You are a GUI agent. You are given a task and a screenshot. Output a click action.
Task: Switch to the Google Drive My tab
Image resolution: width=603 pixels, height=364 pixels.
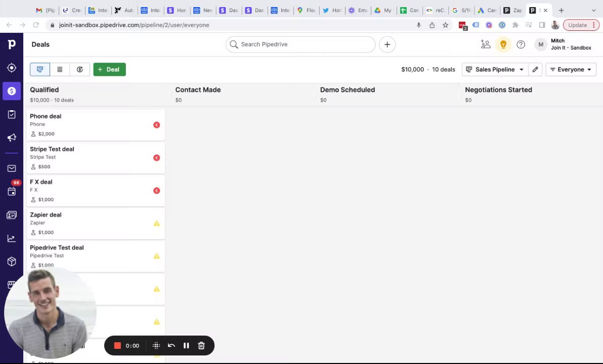(x=383, y=11)
